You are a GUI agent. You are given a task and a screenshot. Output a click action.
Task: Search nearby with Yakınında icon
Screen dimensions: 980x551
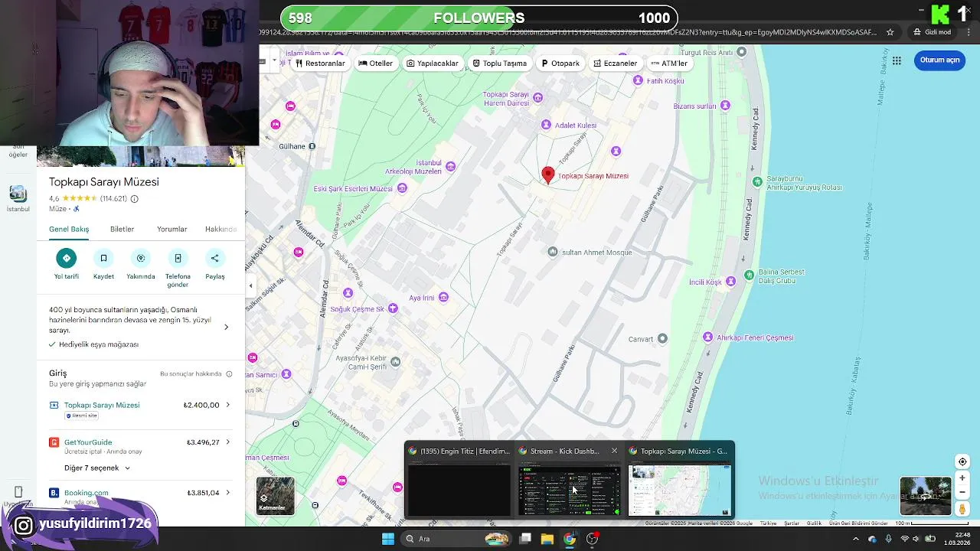pos(141,258)
